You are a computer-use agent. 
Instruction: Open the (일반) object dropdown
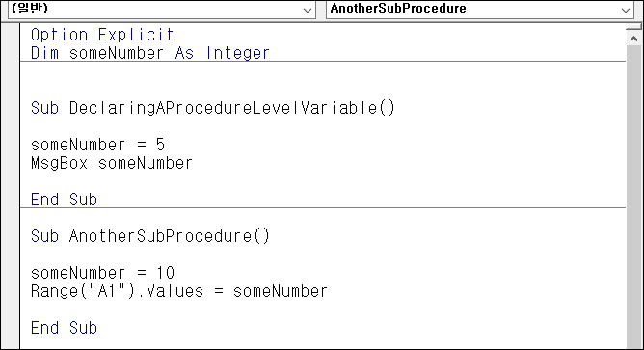point(161,9)
